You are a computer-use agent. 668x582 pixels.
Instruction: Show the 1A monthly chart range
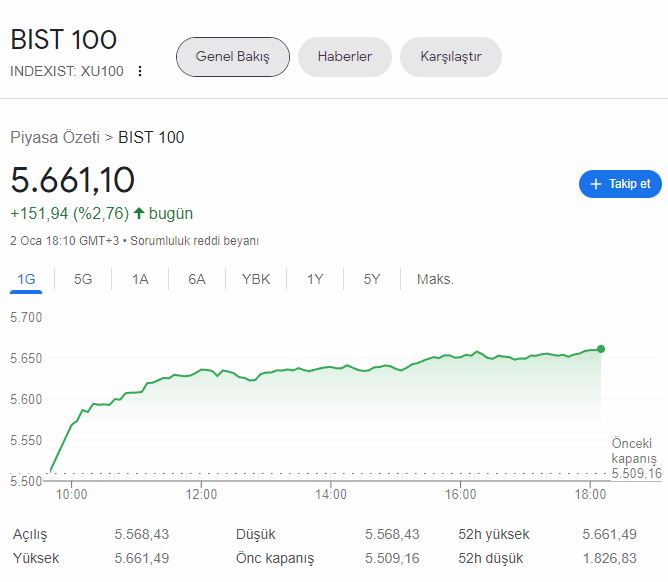pos(140,279)
